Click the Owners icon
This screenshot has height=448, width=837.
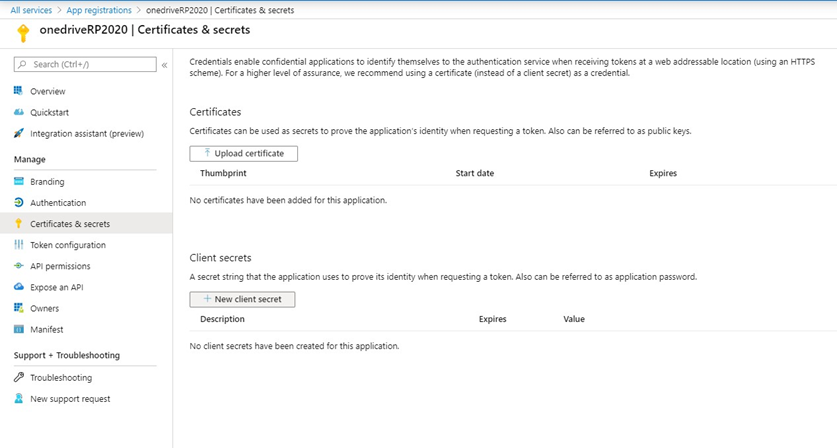[19, 308]
